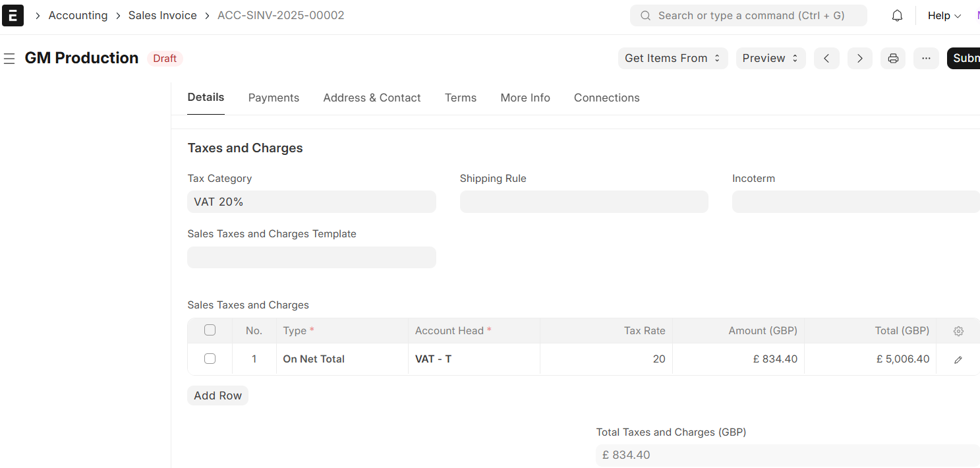Open the Address & Contact tab

(x=372, y=98)
